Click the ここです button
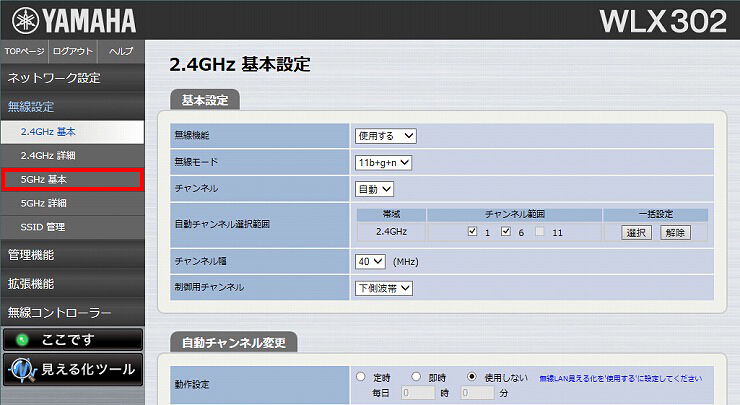 click(73, 339)
